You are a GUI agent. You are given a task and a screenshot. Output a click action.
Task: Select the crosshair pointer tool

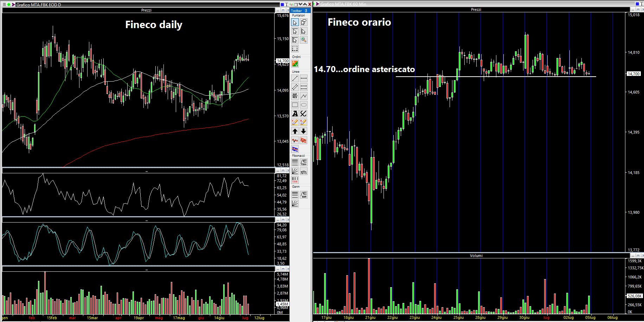click(x=295, y=40)
